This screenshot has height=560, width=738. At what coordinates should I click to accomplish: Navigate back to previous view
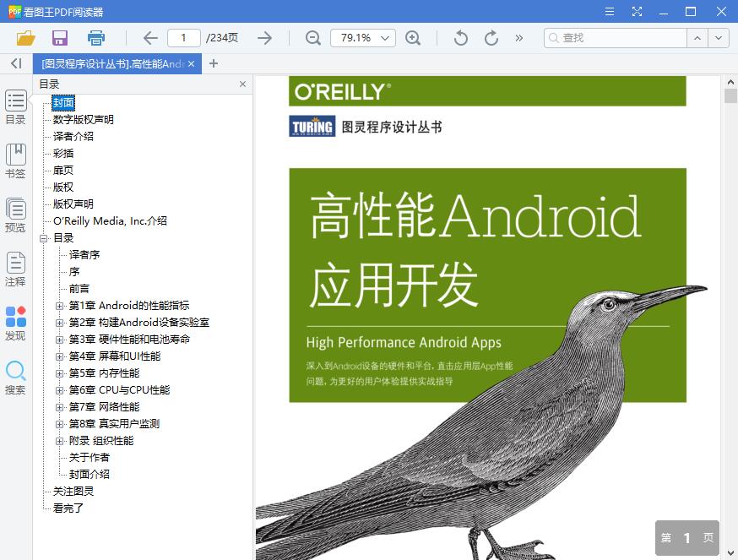tap(149, 38)
